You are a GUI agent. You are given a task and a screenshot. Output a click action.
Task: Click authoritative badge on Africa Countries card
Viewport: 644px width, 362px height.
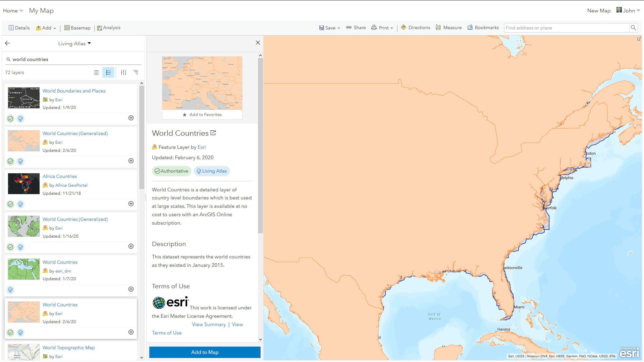pos(10,204)
